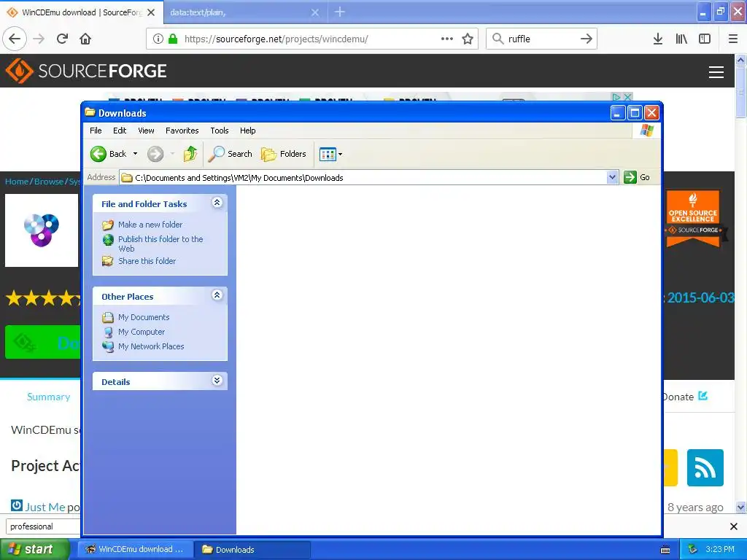Click the Home breadcrumb link on SourceForge

point(17,182)
